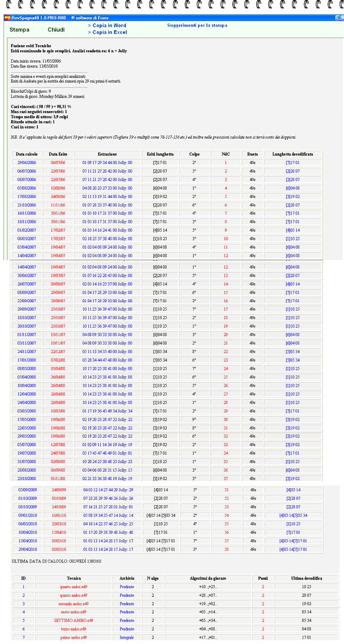Viewport: 344px width, 644px height.
Task: Select technique 'secondo ambo.s49'
Action: click(x=74, y=603)
